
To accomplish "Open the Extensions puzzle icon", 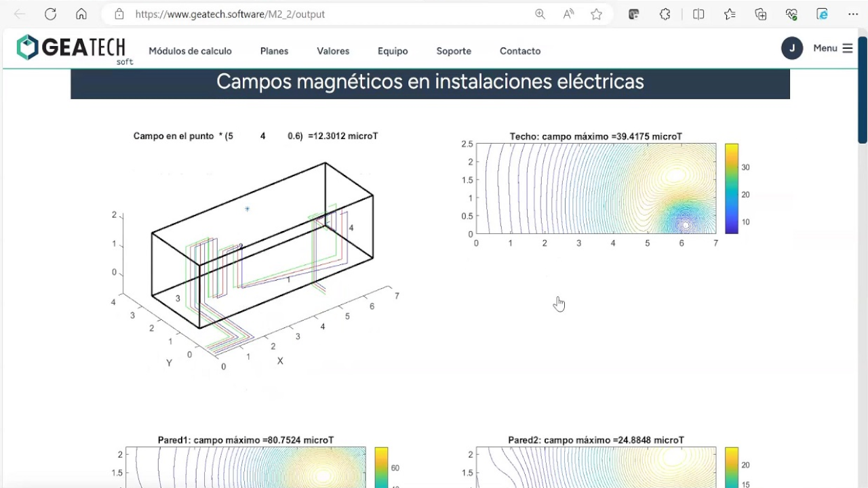I will tap(665, 14).
